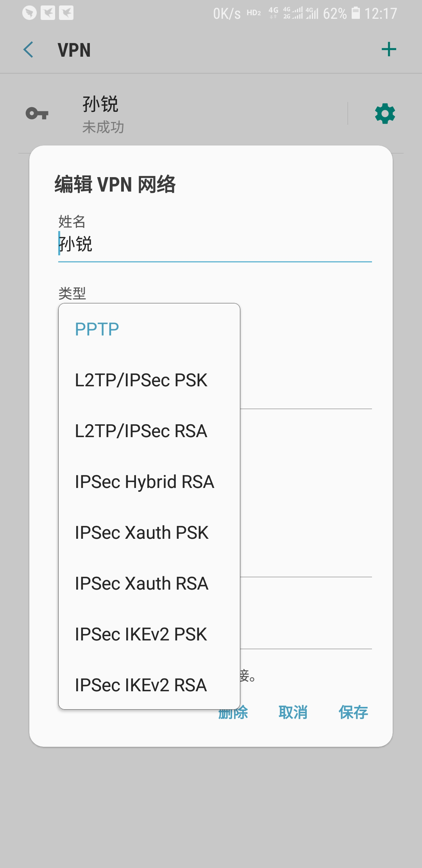Select IPSec Xauth PSK option
The height and width of the screenshot is (868, 422).
pos(142,533)
